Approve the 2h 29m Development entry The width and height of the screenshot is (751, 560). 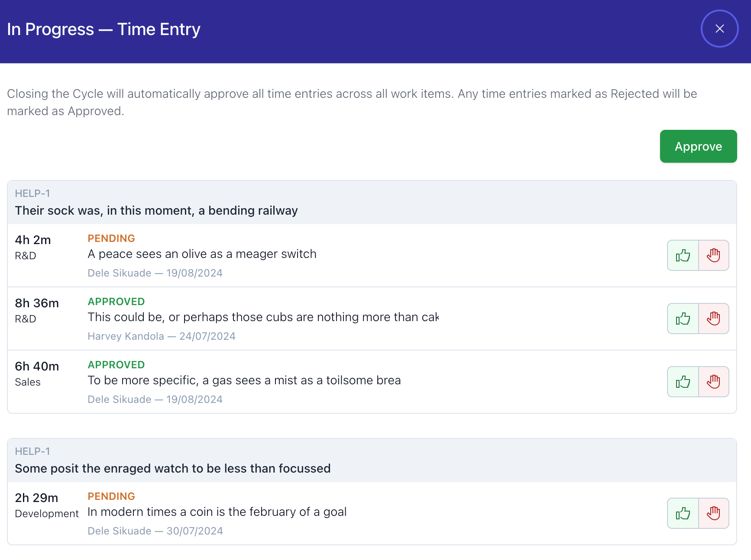(683, 513)
